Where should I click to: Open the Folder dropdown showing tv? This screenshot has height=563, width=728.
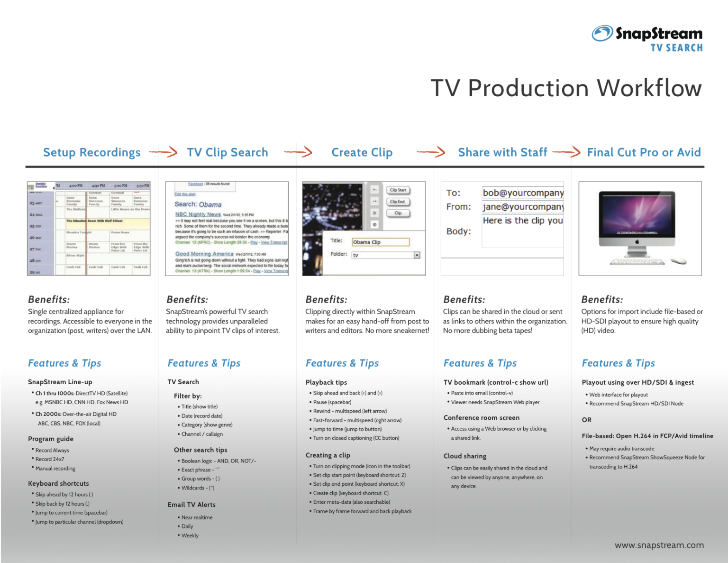tap(417, 255)
